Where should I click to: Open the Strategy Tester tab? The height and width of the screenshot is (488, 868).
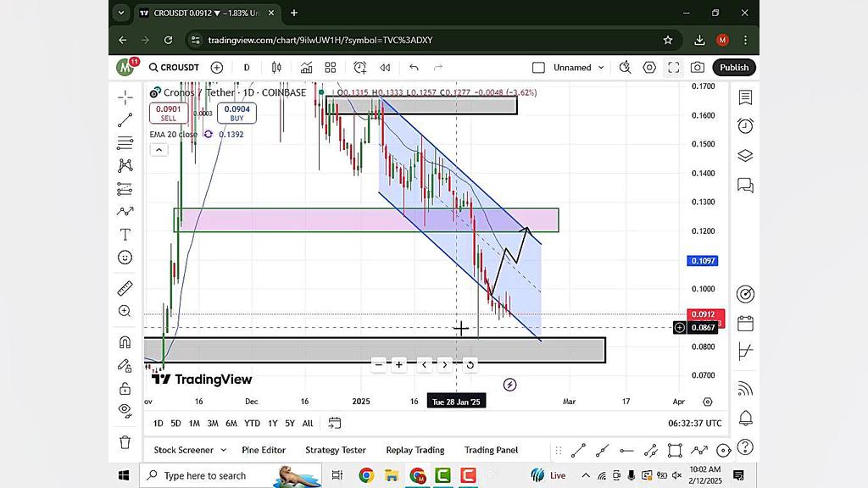(x=336, y=451)
